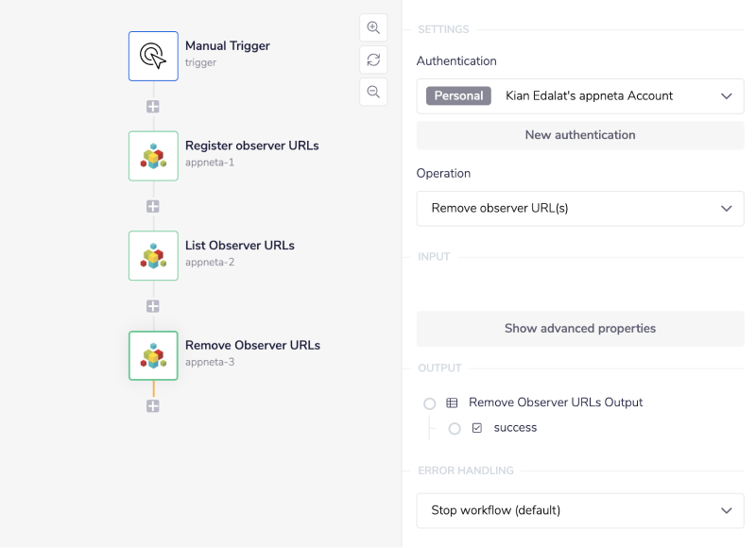
Task: Select the radio button beside success
Action: [455, 428]
